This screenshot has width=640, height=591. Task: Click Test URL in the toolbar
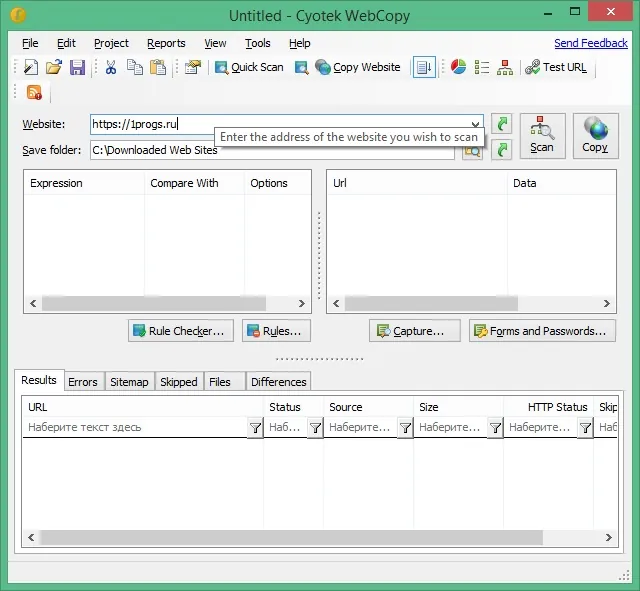(556, 67)
